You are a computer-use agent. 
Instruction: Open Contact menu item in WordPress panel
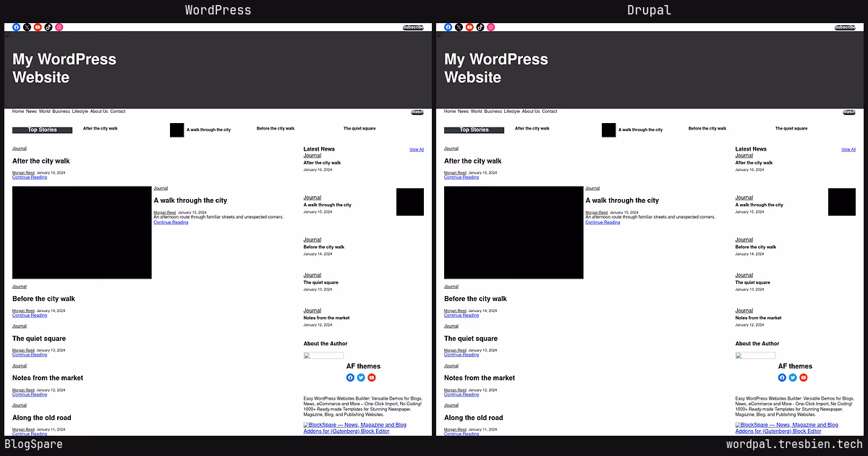click(x=118, y=111)
